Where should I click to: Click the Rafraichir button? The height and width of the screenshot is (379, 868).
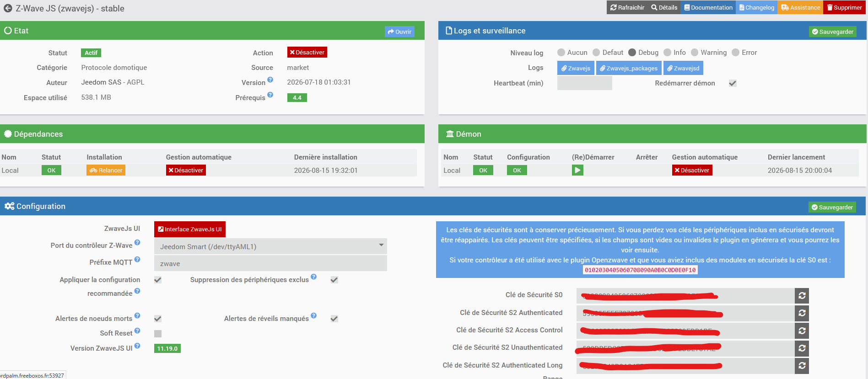627,7
